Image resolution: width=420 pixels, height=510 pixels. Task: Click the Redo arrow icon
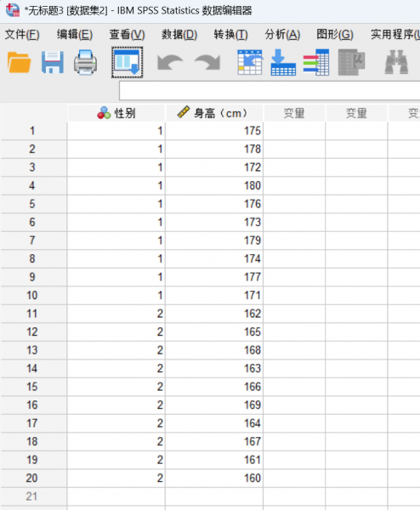pos(207,62)
